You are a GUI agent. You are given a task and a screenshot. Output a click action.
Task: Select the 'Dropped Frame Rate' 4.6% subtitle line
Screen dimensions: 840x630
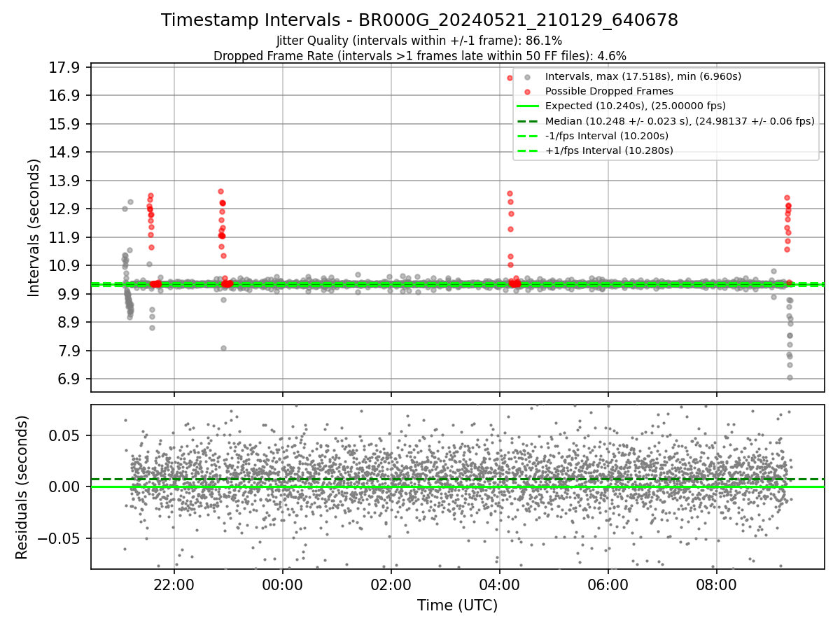click(x=419, y=55)
